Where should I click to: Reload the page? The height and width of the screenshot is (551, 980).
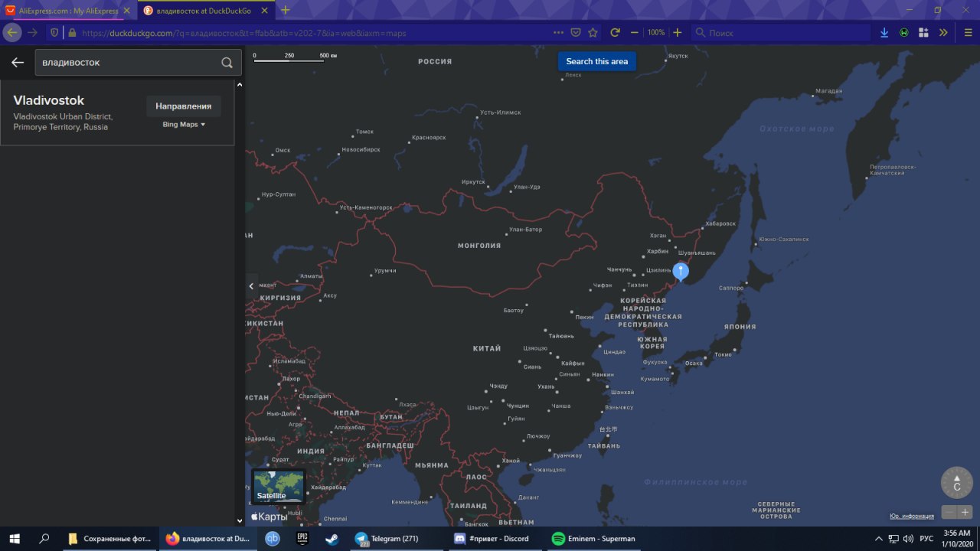[615, 33]
